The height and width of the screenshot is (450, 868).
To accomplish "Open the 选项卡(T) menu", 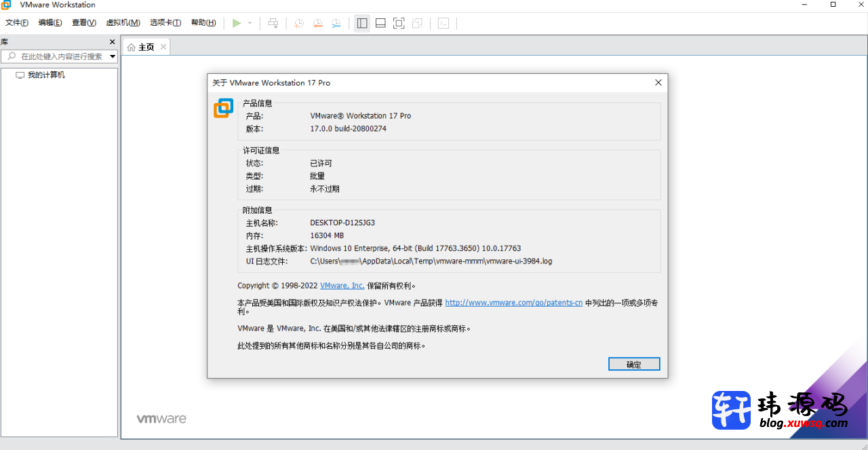I will tap(165, 22).
